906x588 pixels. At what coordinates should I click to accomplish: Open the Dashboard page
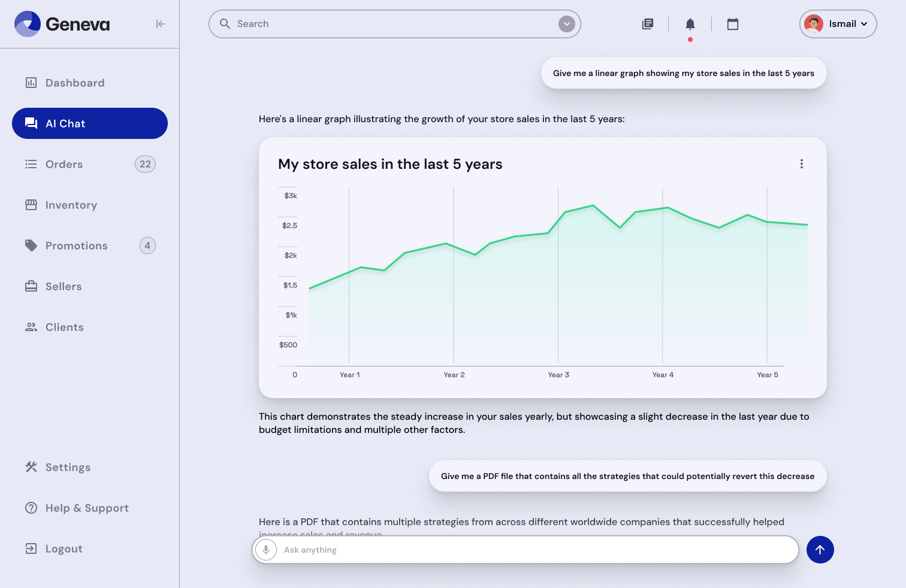point(75,83)
